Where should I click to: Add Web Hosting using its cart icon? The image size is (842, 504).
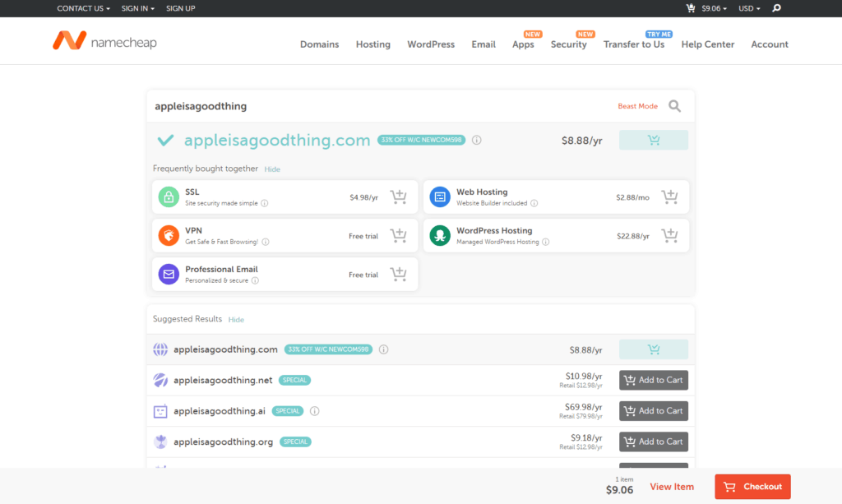click(669, 197)
